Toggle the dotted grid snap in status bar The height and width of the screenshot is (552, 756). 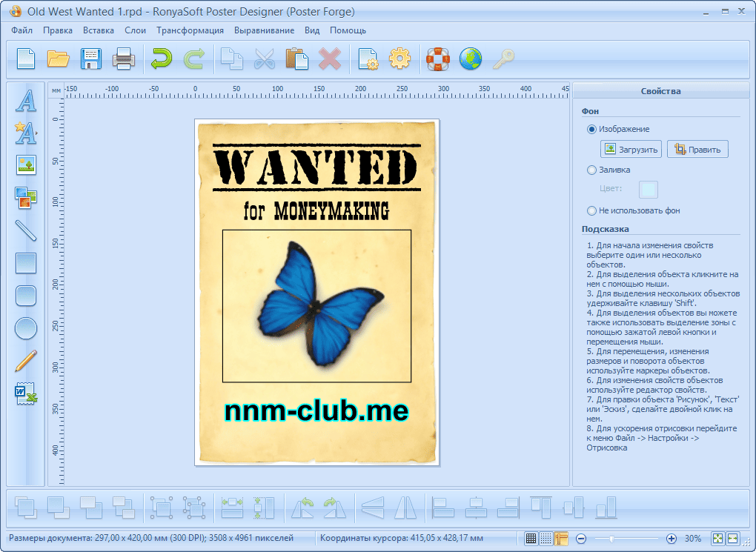546,539
